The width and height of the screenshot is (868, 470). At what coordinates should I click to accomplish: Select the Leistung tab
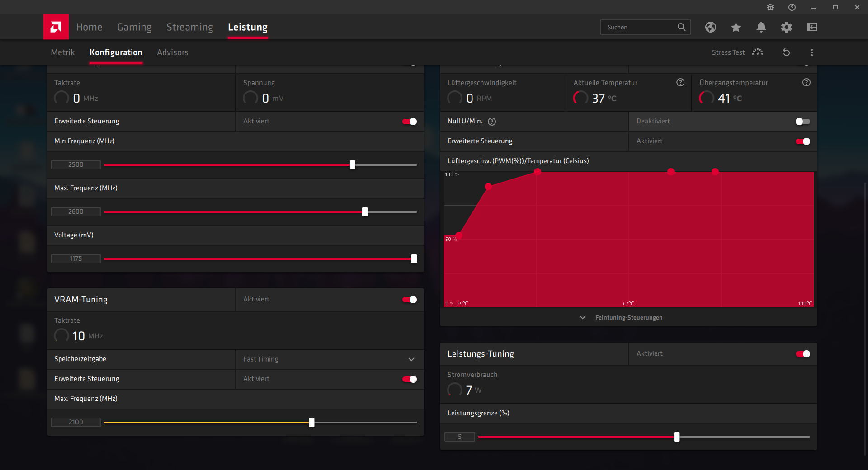(248, 27)
